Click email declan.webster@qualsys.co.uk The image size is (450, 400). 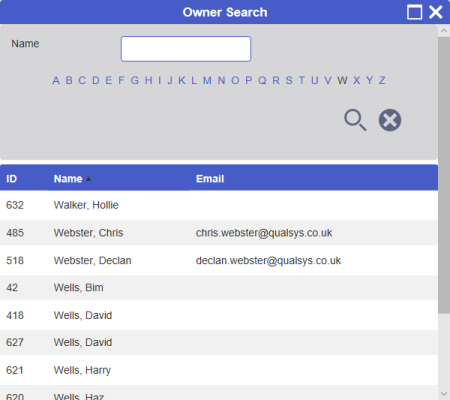click(268, 261)
